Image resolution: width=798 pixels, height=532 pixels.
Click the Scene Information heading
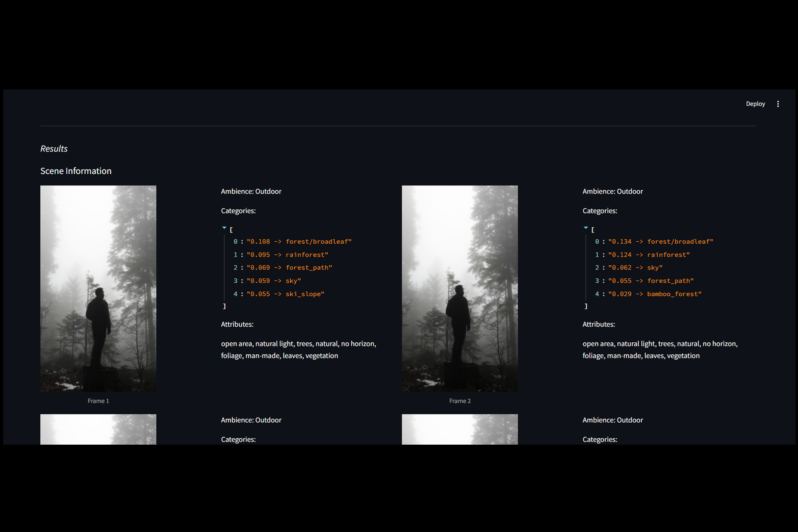click(x=76, y=171)
